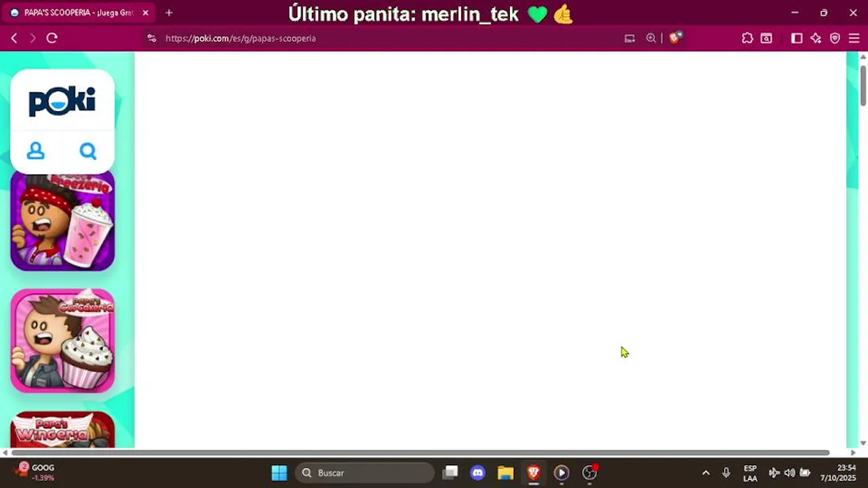Open the Poki search magnifier icon
This screenshot has height=488, width=868.
[88, 151]
